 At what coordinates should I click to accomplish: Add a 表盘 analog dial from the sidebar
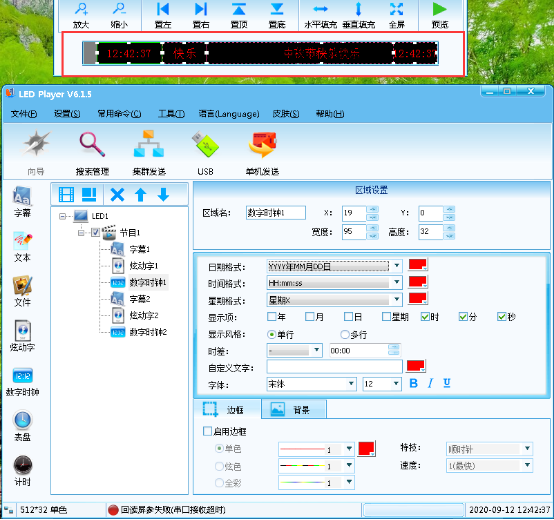tap(23, 426)
